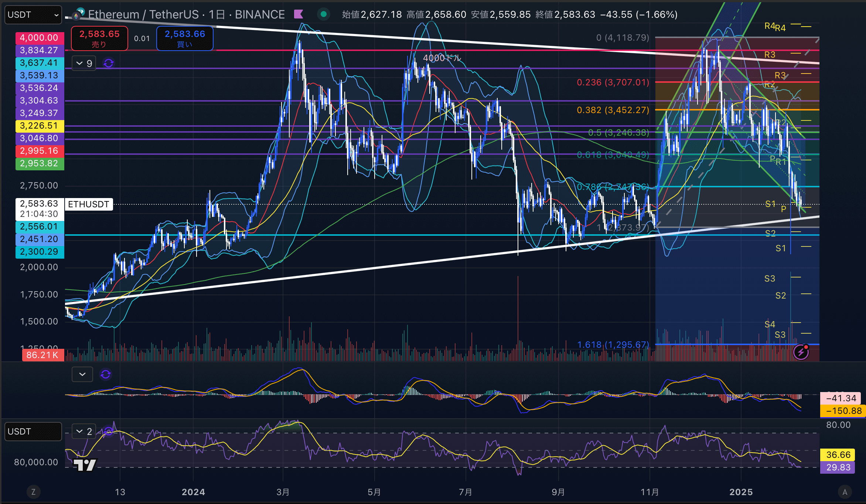Screen dimensions: 866x504
Task: Click the purple RSI value 29.83
Action: coord(838,467)
